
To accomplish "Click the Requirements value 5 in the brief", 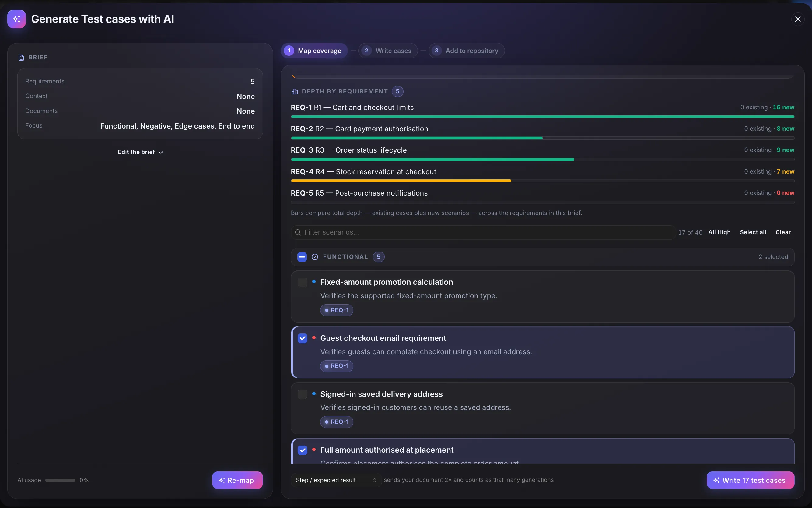I will click(252, 82).
